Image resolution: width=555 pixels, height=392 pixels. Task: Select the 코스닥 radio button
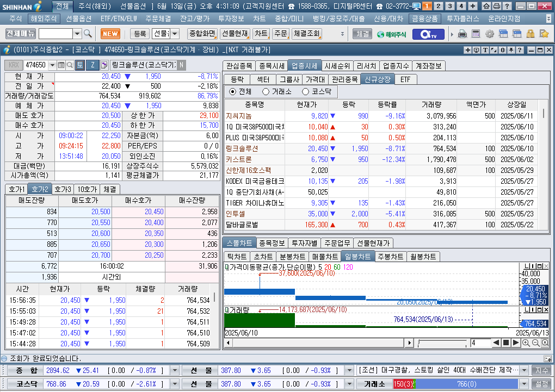(305, 92)
